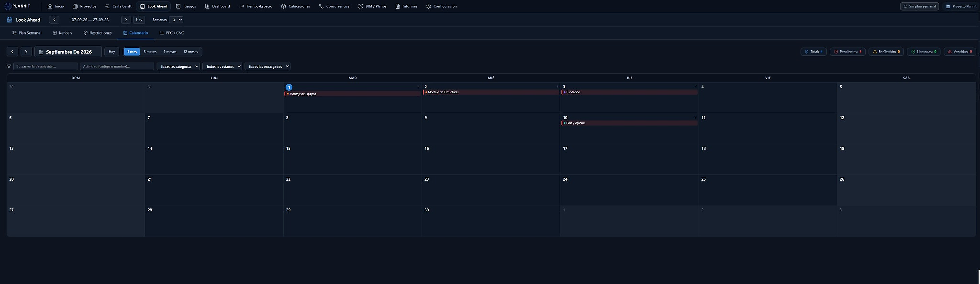Go to Carta Gantt
Image resolution: width=980 pixels, height=284 pixels.
[118, 6]
